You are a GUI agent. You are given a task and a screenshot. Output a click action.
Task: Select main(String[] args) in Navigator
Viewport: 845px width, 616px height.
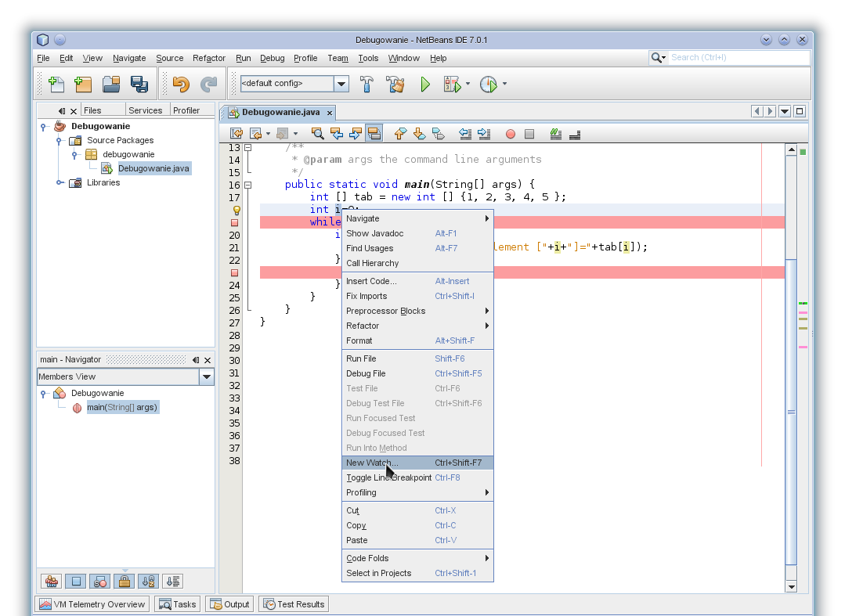click(x=122, y=407)
